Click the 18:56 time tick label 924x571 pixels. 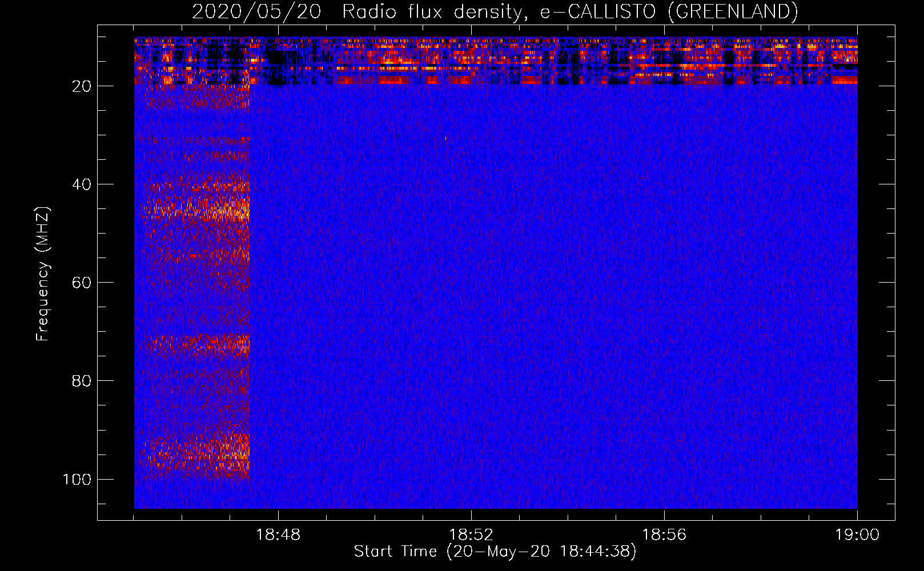coord(664,535)
